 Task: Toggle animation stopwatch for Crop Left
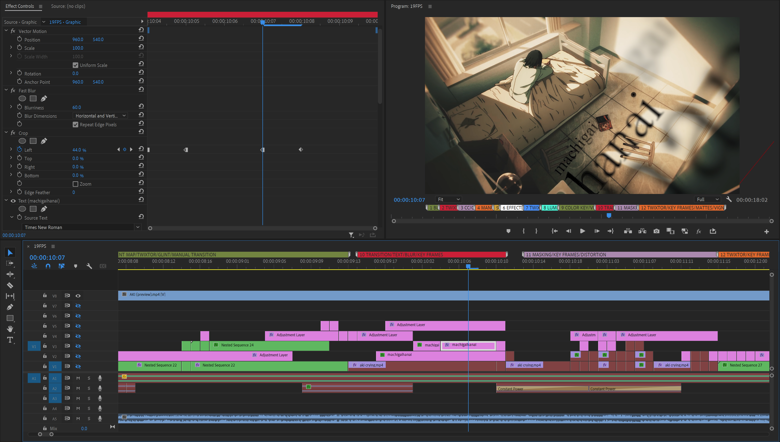tap(20, 150)
